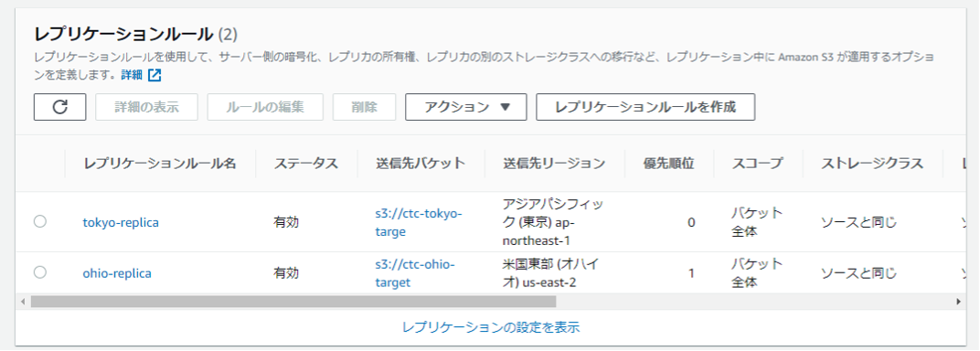Open the ohio-replica rule link

[x=117, y=273]
